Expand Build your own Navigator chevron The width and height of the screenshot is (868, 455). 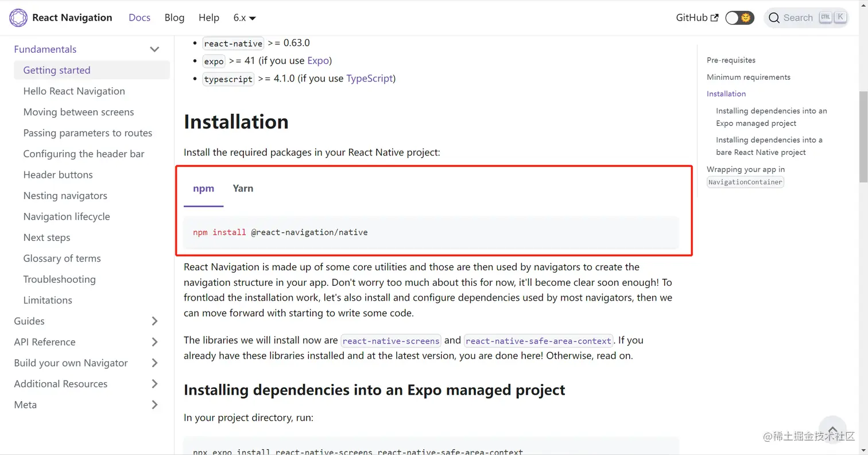pyautogui.click(x=154, y=363)
